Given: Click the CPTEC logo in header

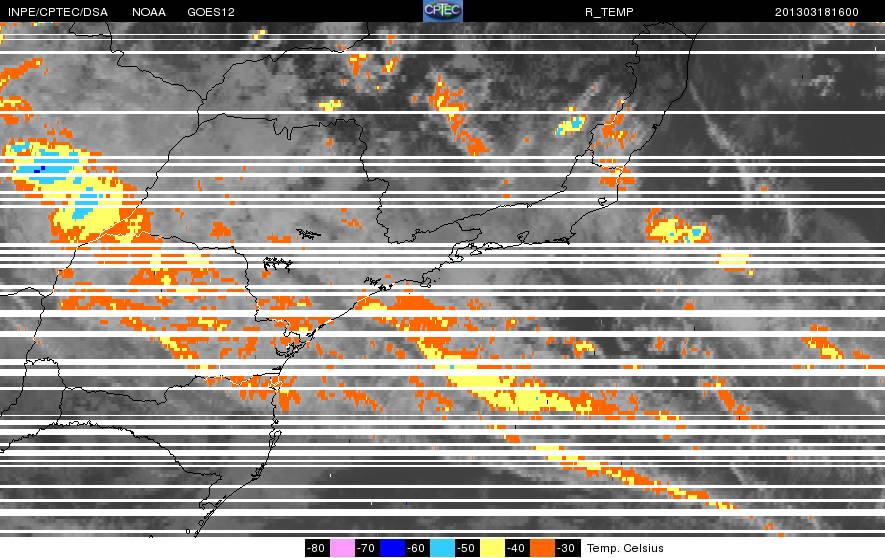Looking at the screenshot, I should [x=442, y=11].
